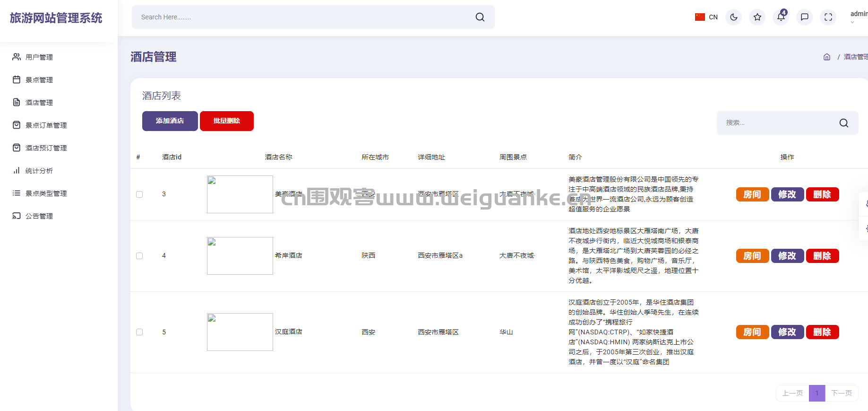Image resolution: width=868 pixels, height=411 pixels.
Task: Click the top search bar magnifier icon
Action: tap(480, 17)
